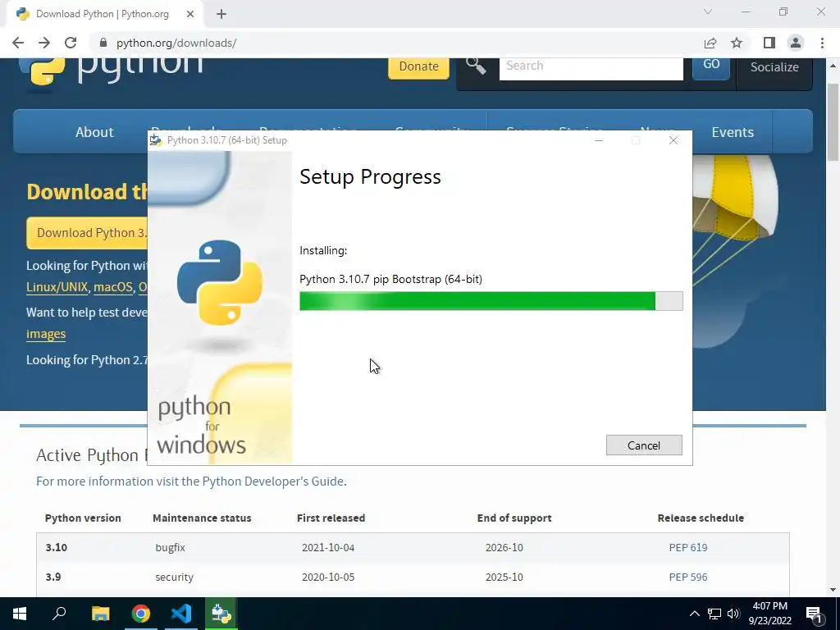Open the Chrome three-dot menu
840x630 pixels.
tap(822, 43)
